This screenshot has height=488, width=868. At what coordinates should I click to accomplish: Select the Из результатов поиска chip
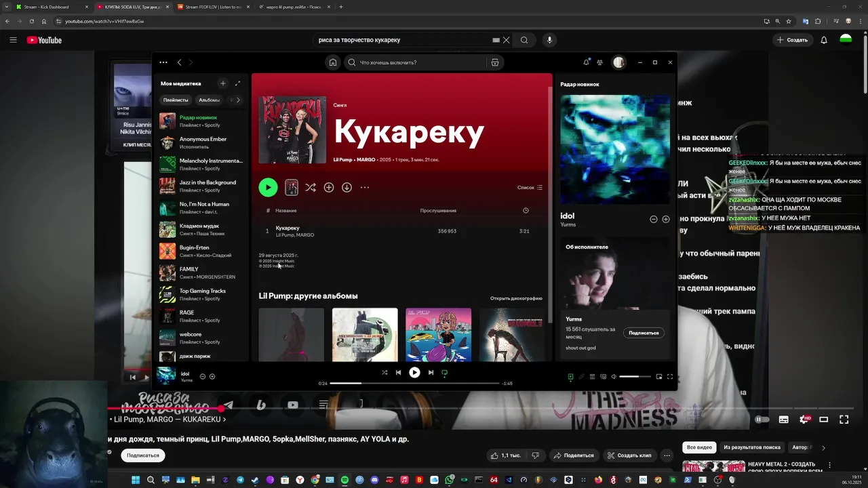coord(751,447)
